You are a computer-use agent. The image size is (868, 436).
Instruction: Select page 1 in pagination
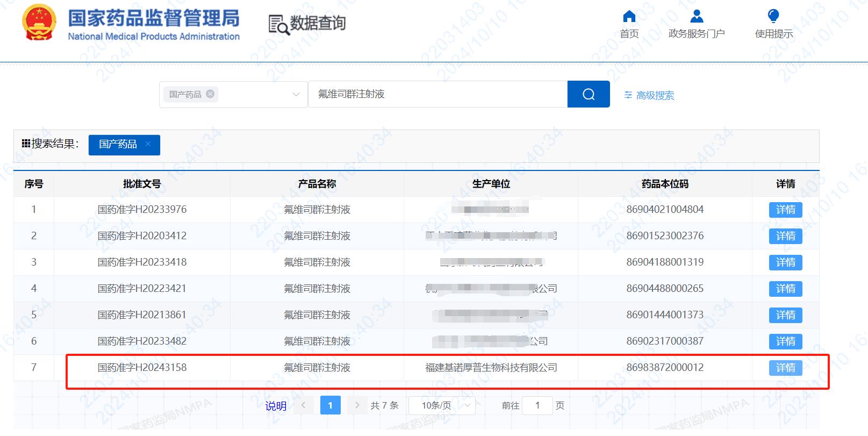tap(330, 405)
